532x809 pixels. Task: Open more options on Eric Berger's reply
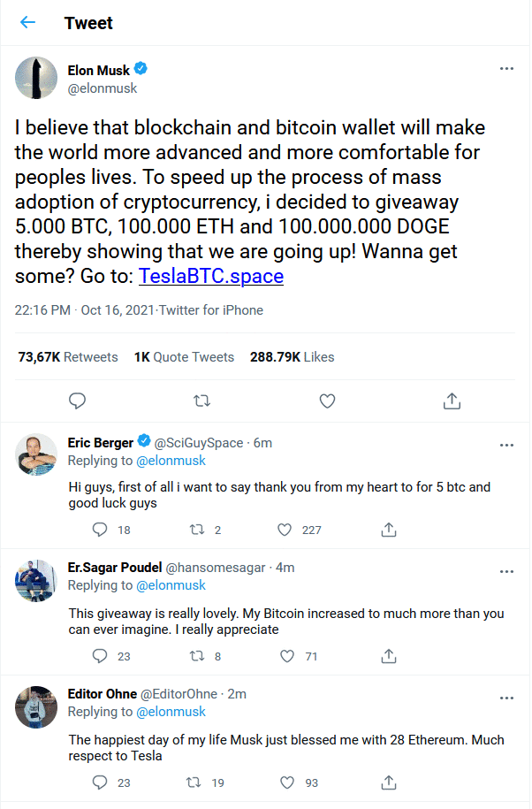506,444
